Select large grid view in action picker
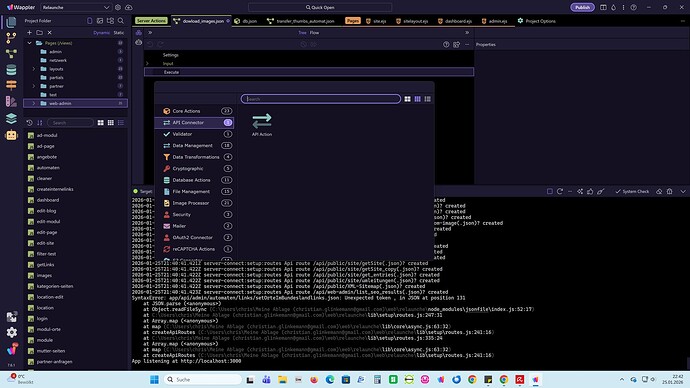Screen dimensions: 690x388 [x=407, y=99]
